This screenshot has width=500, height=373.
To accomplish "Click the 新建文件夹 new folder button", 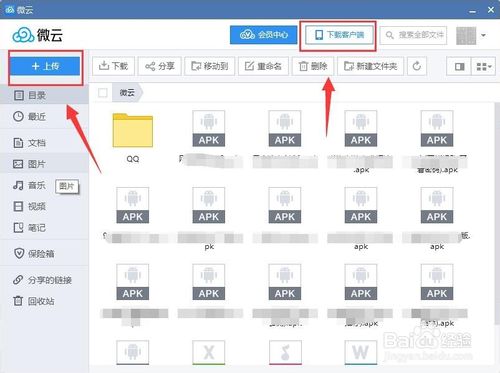I will click(x=370, y=66).
